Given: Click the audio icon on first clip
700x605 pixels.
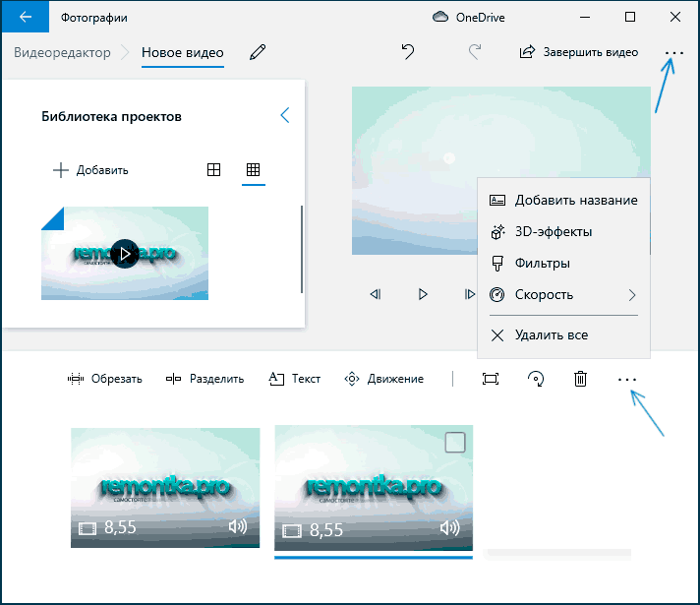Looking at the screenshot, I should (x=238, y=526).
